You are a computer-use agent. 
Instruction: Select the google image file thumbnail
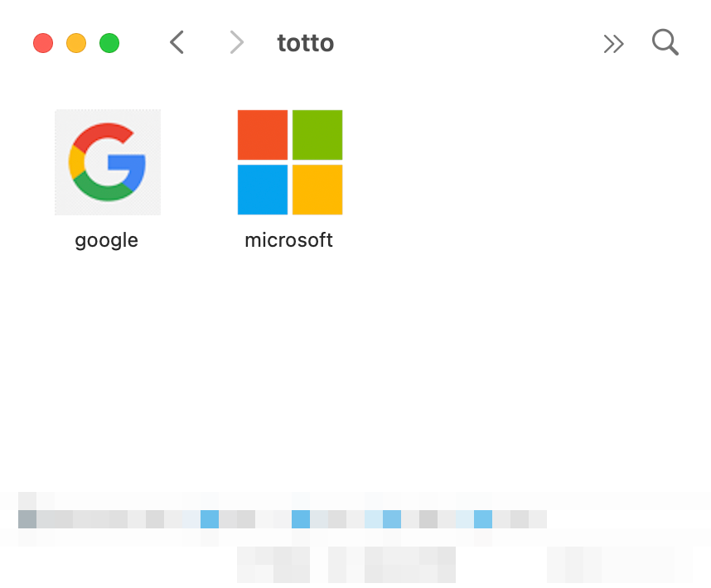pos(108,162)
